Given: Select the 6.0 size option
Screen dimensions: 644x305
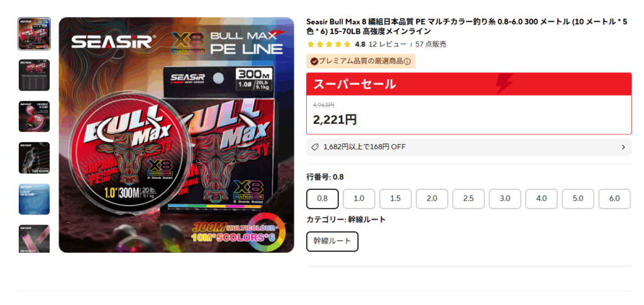Looking at the screenshot, I should tap(614, 199).
